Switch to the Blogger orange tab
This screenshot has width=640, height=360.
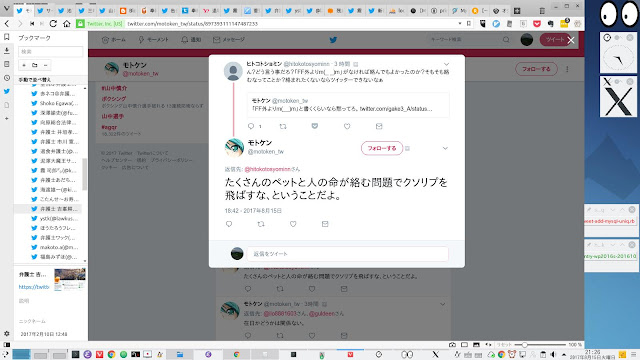click(x=127, y=11)
